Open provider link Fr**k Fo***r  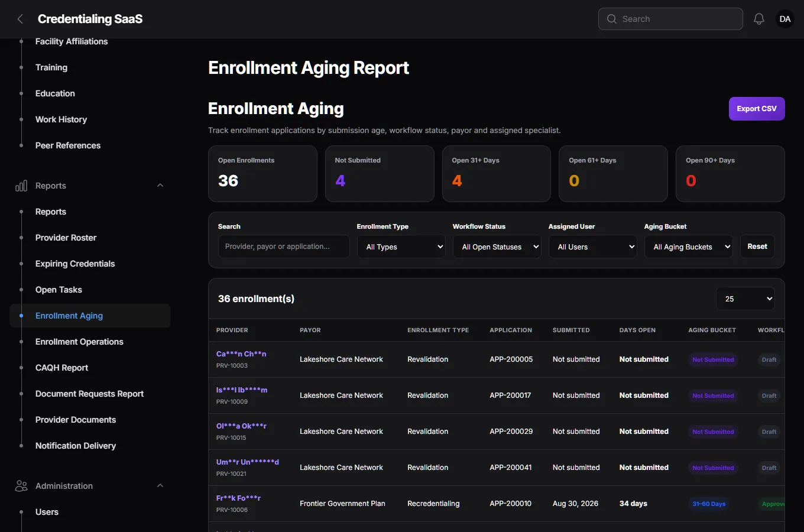point(238,498)
